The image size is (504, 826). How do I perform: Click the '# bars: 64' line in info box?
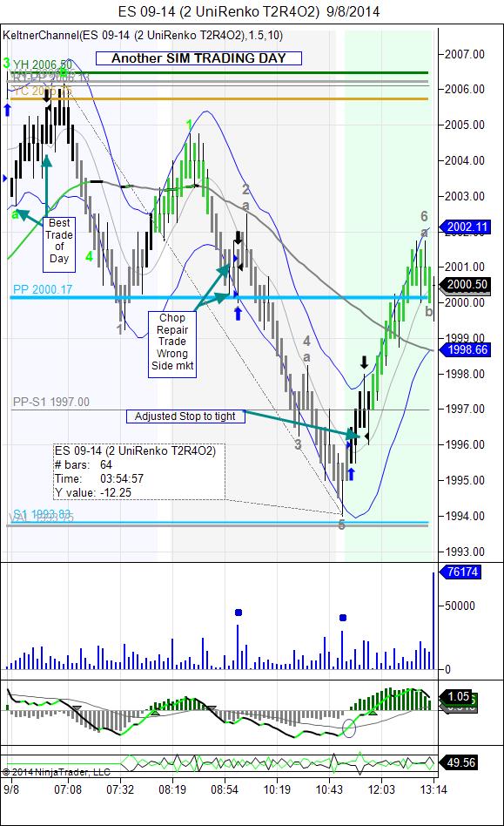tap(83, 464)
